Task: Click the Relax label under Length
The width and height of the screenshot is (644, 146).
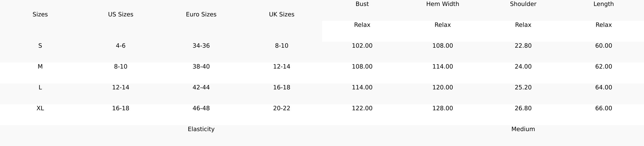Action: pyautogui.click(x=603, y=25)
